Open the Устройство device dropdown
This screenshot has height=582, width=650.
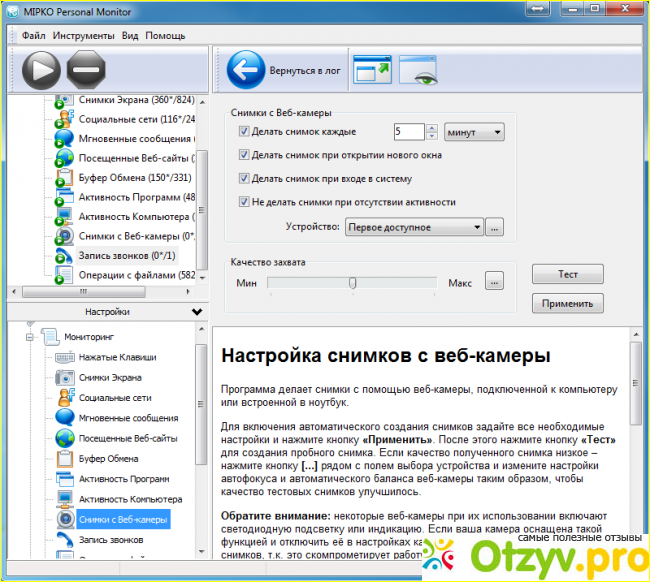[414, 227]
